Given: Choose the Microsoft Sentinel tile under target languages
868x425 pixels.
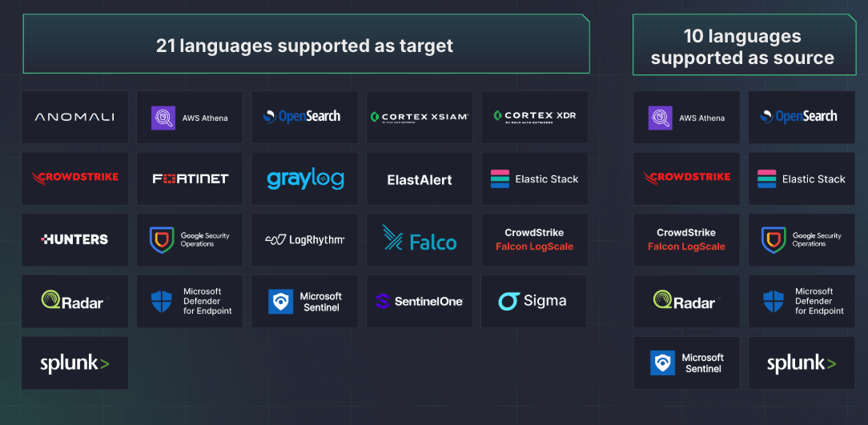Looking at the screenshot, I should pos(304,302).
